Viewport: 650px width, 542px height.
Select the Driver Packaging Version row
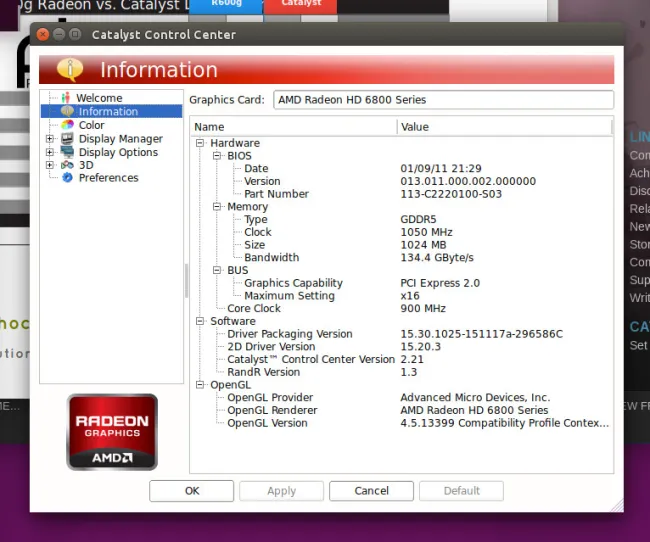(290, 334)
